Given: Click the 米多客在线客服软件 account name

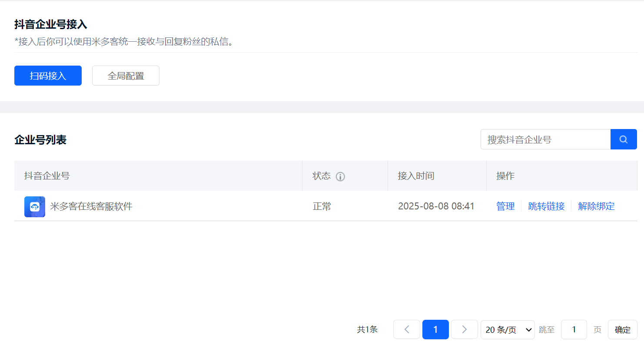Looking at the screenshot, I should pyautogui.click(x=91, y=206).
